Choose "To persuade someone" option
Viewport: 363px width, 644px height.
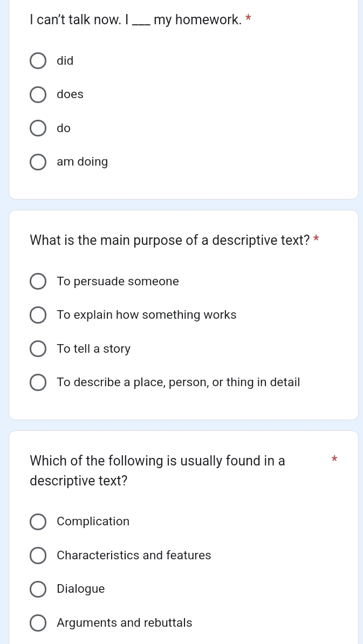tap(38, 282)
